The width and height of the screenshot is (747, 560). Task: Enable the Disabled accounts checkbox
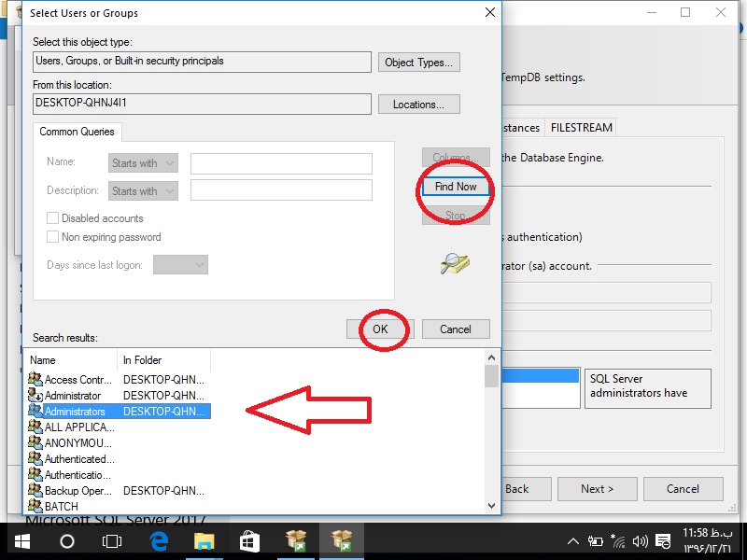(x=53, y=218)
